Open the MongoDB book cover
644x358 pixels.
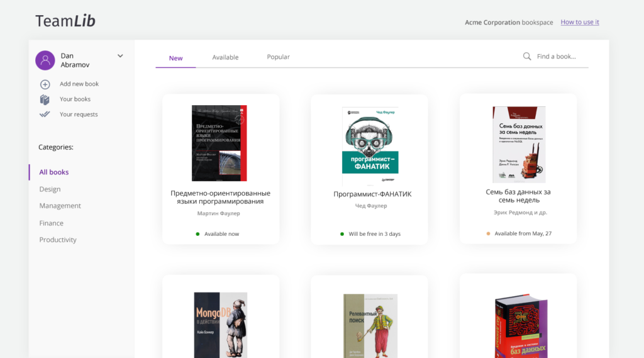click(221, 325)
